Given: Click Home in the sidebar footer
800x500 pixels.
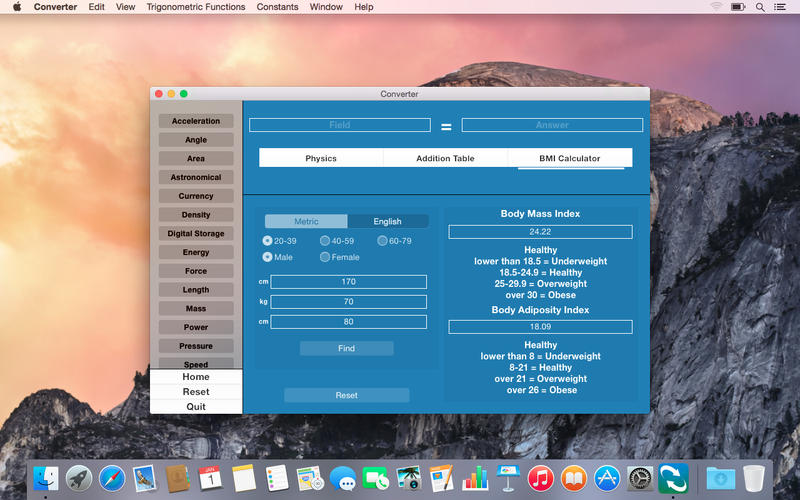Looking at the screenshot, I should 196,377.
